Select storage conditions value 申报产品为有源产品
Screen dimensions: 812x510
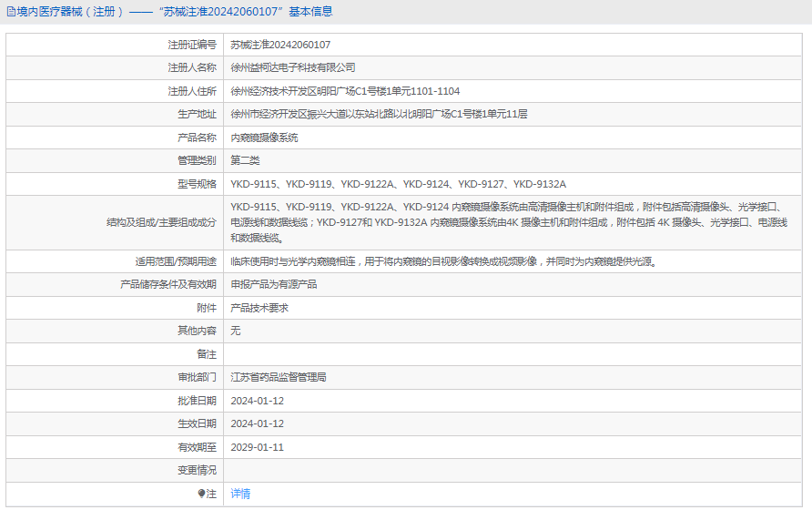click(273, 284)
